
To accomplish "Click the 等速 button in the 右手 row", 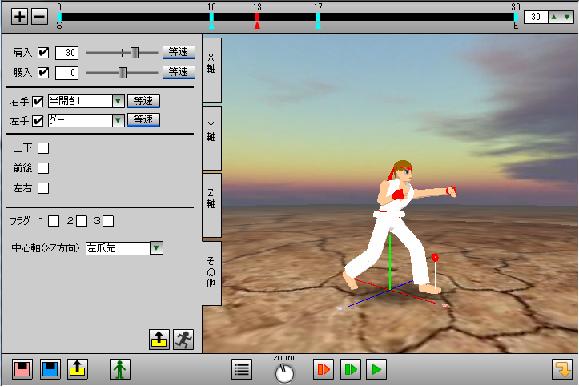I will click(x=143, y=101).
